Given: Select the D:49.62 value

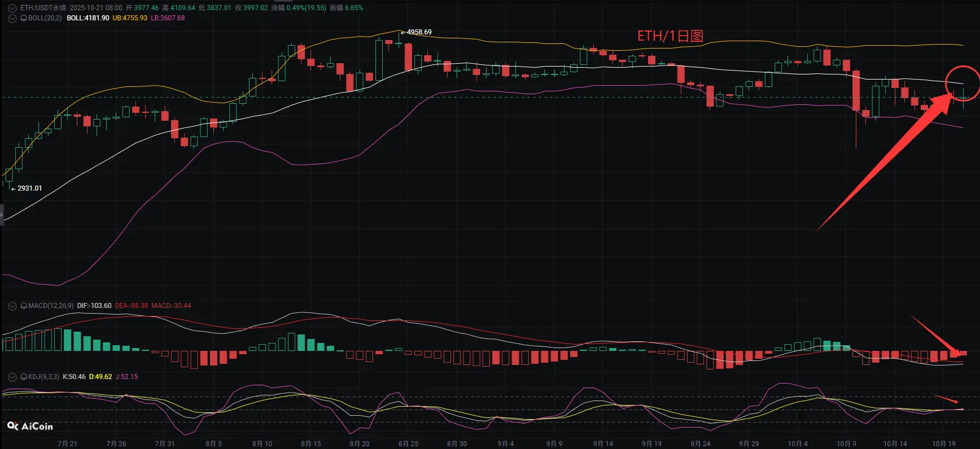Looking at the screenshot, I should pyautogui.click(x=100, y=377).
